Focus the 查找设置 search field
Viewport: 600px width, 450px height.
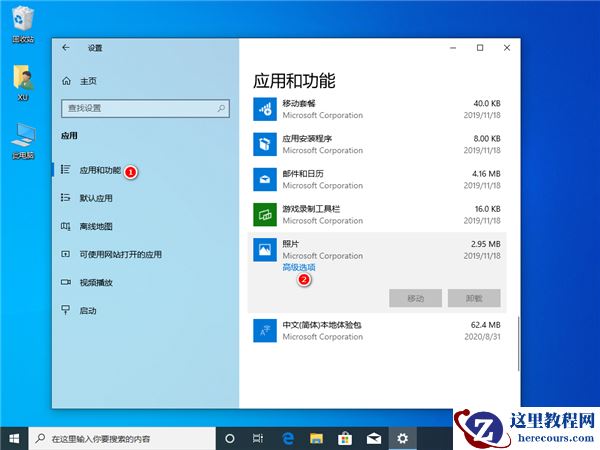pyautogui.click(x=145, y=108)
